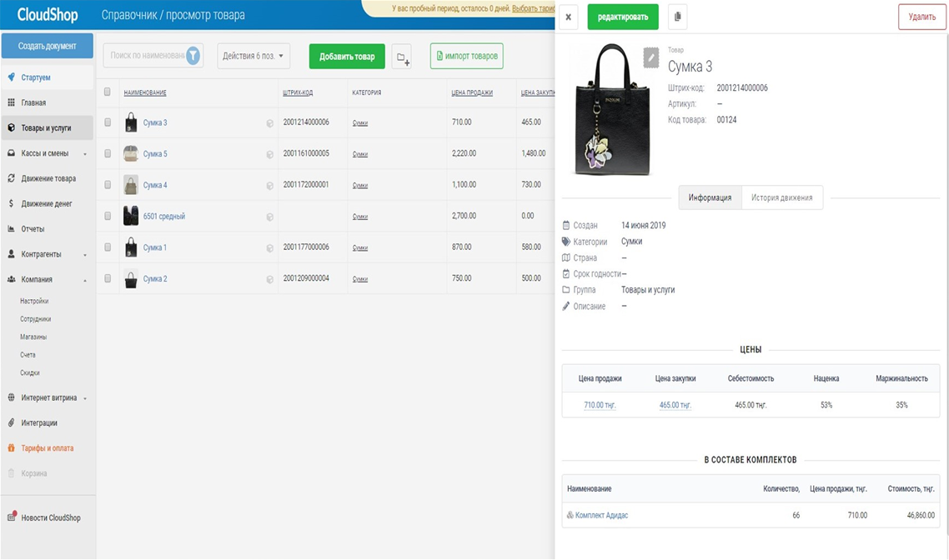
Task: Expand the Кассы и смены menu
Action: pos(46,153)
